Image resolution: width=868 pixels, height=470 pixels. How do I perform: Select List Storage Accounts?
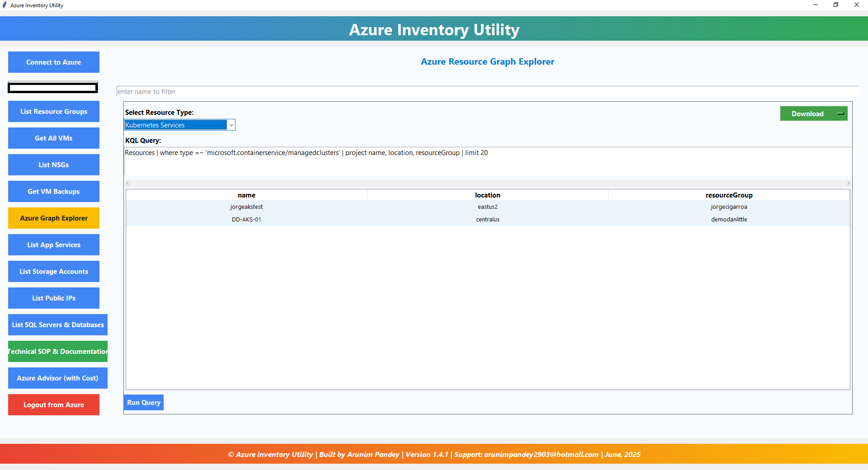(53, 271)
